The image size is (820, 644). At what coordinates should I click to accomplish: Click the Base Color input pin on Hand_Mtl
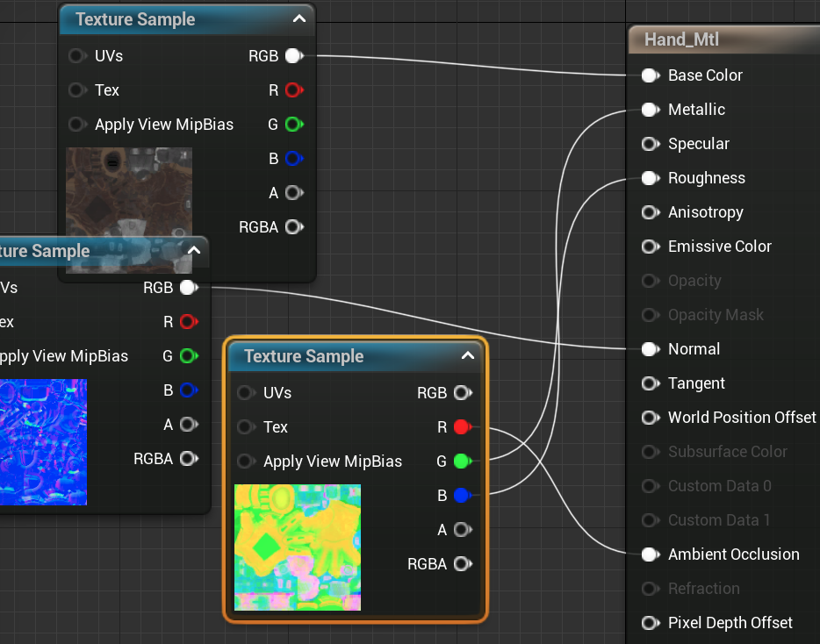tap(650, 75)
